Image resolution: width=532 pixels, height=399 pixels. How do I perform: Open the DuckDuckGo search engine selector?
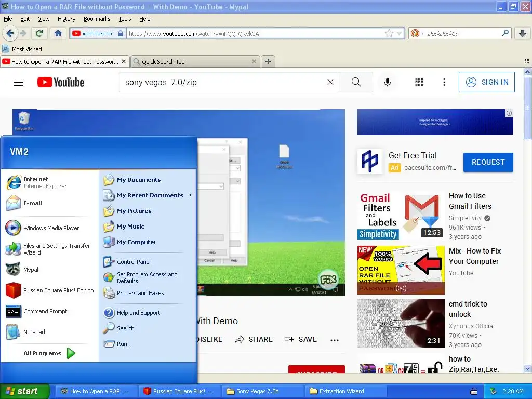point(417,33)
